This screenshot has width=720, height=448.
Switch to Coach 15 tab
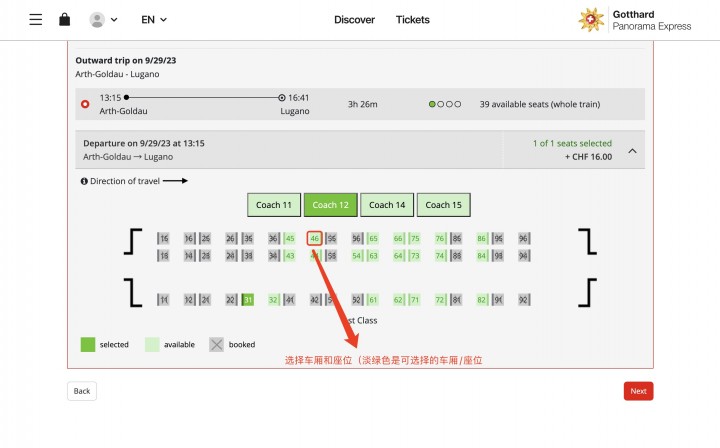[444, 205]
